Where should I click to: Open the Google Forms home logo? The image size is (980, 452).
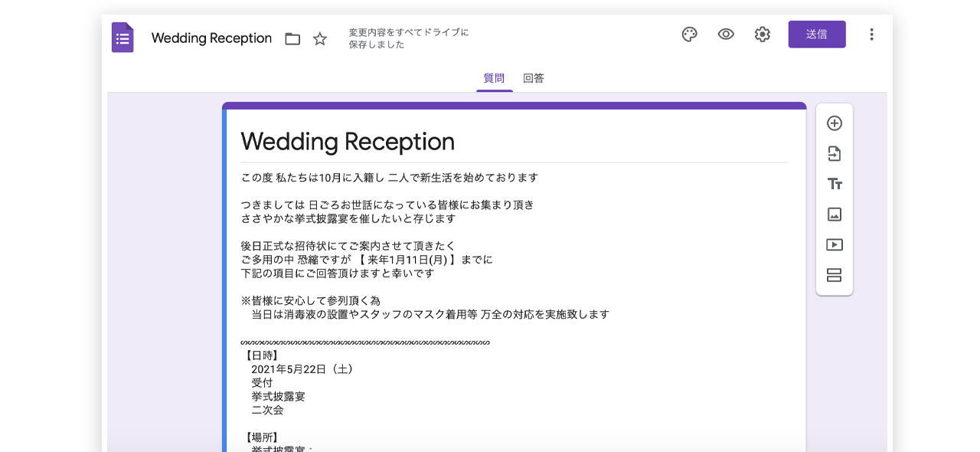tap(122, 38)
